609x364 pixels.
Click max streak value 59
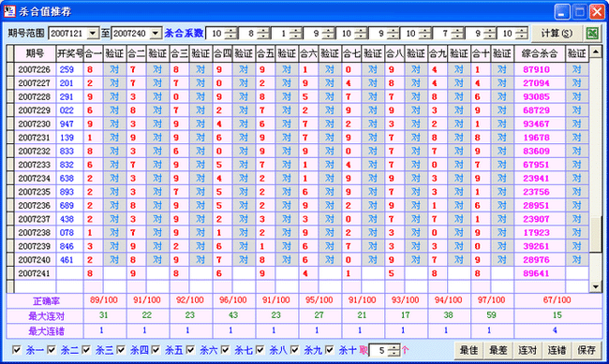coord(491,315)
